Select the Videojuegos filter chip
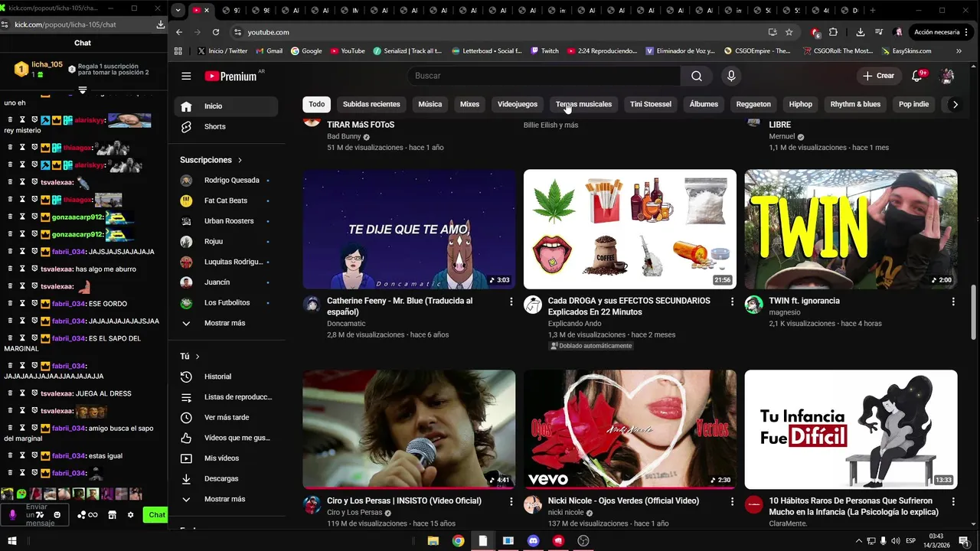Screen dimensions: 980x551 [518, 104]
